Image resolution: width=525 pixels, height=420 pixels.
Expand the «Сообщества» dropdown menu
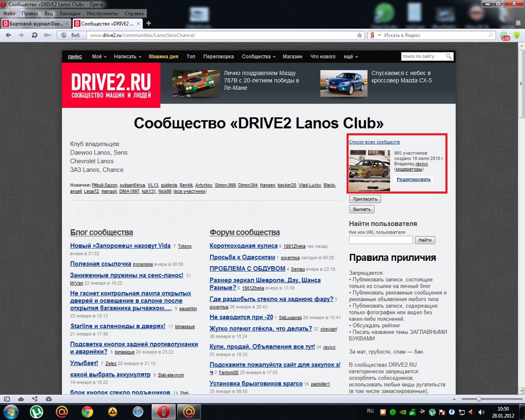[259, 57]
